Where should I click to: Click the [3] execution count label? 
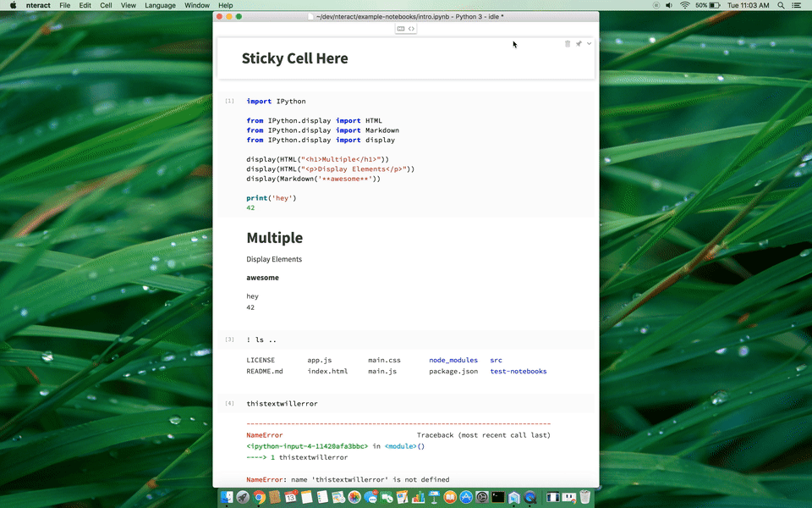point(229,340)
